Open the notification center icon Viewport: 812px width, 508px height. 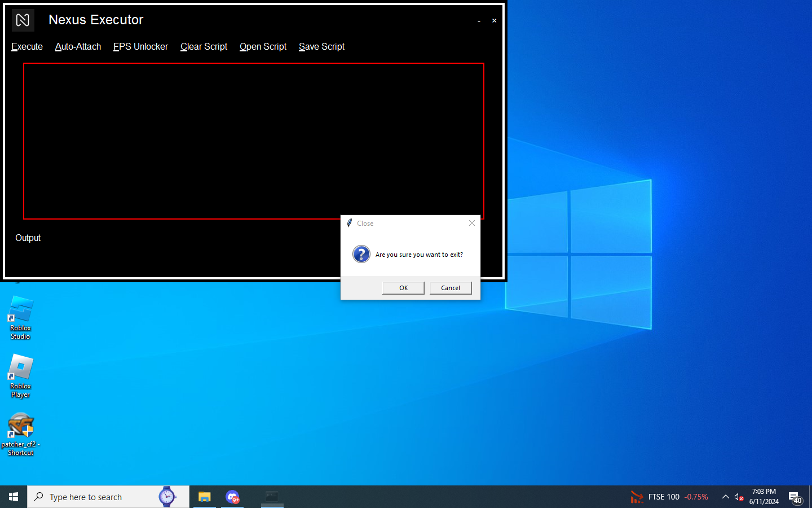795,497
